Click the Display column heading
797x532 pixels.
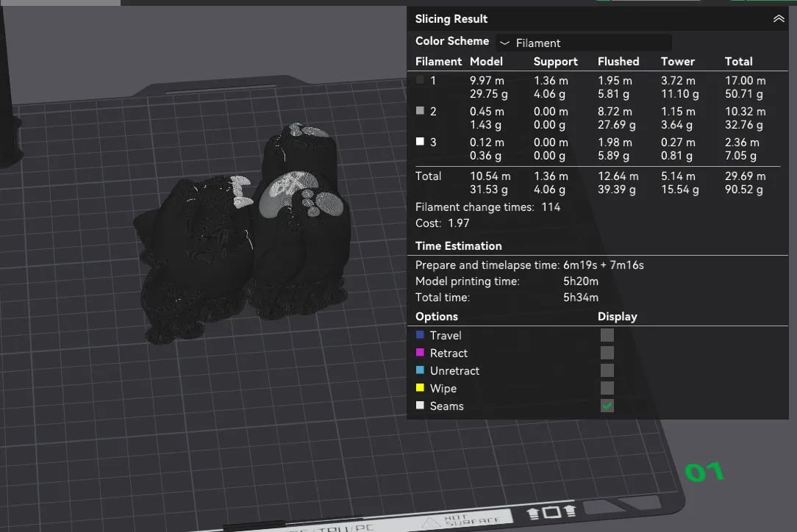click(x=617, y=317)
